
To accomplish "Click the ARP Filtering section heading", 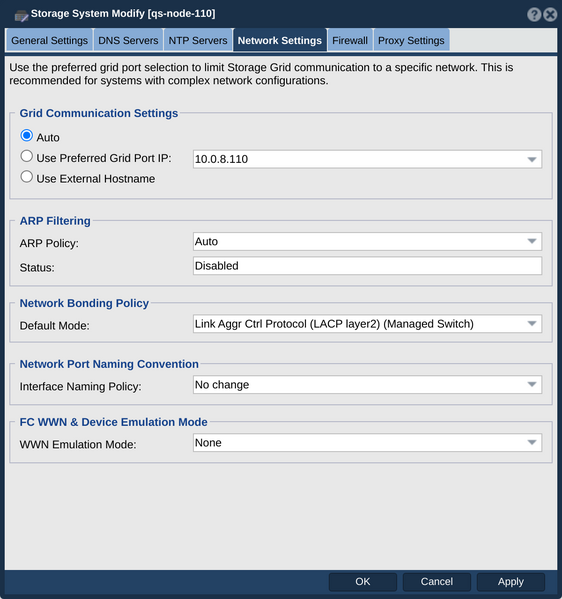I will tap(55, 221).
